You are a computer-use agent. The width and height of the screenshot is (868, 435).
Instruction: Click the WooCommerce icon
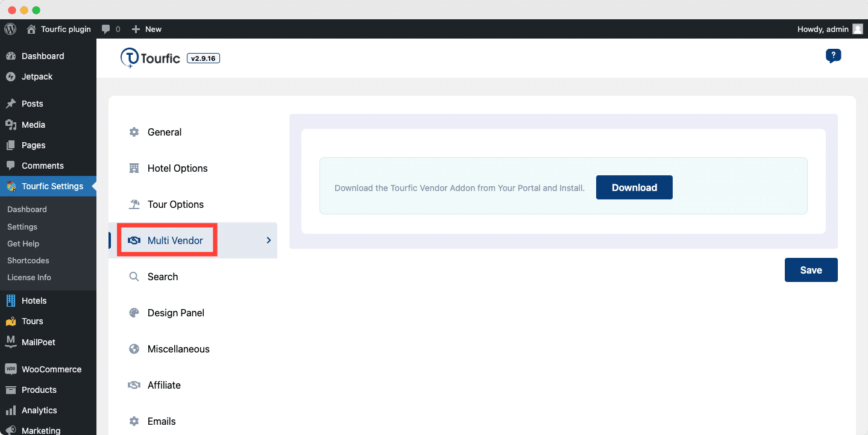pyautogui.click(x=11, y=369)
